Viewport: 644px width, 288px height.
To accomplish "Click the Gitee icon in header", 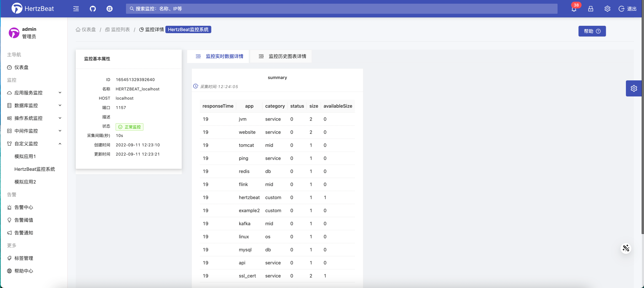I will (110, 9).
